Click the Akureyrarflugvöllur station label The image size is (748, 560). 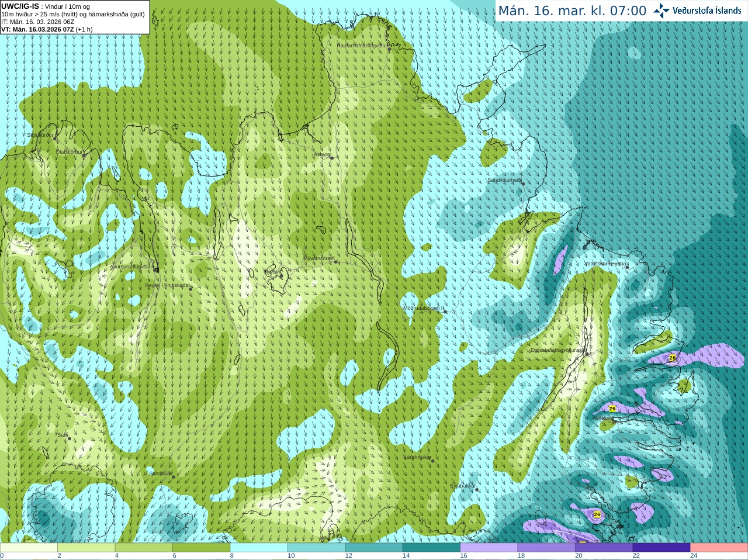[x=133, y=267]
